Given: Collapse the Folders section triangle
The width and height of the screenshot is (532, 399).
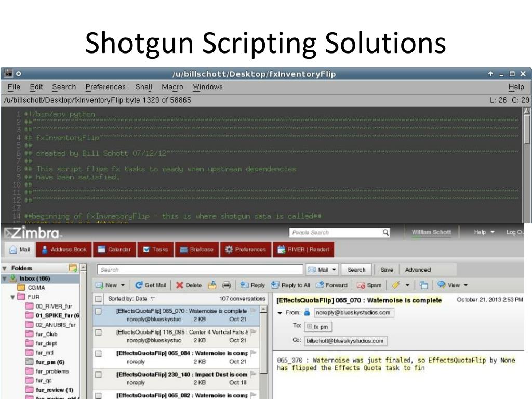Looking at the screenshot, I should click(x=4, y=269).
